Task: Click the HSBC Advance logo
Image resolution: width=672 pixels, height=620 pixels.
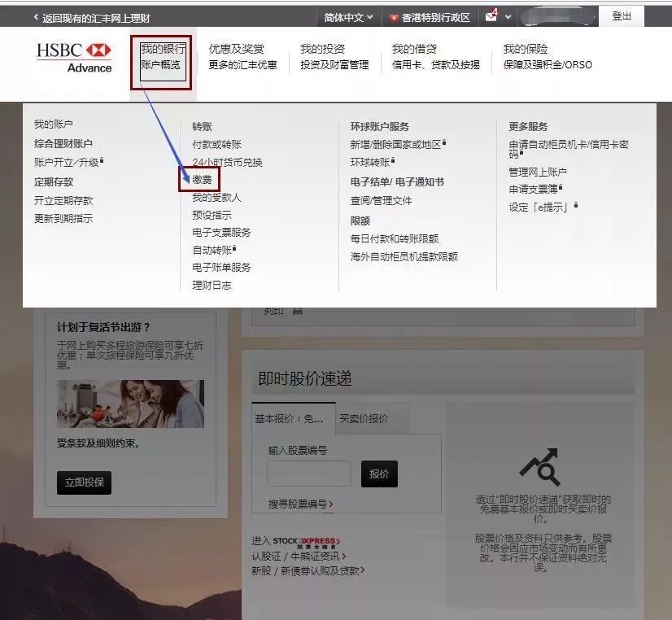Action: click(74, 58)
